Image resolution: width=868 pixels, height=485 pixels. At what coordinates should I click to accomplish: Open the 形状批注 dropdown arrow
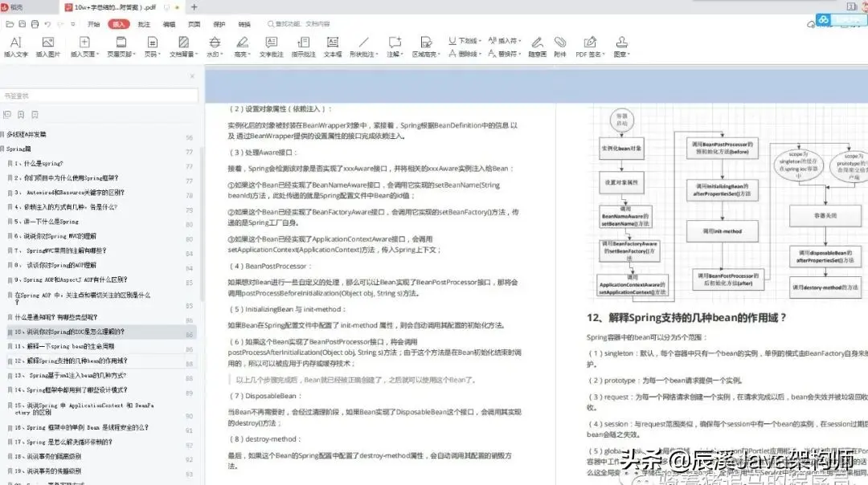[x=377, y=54]
